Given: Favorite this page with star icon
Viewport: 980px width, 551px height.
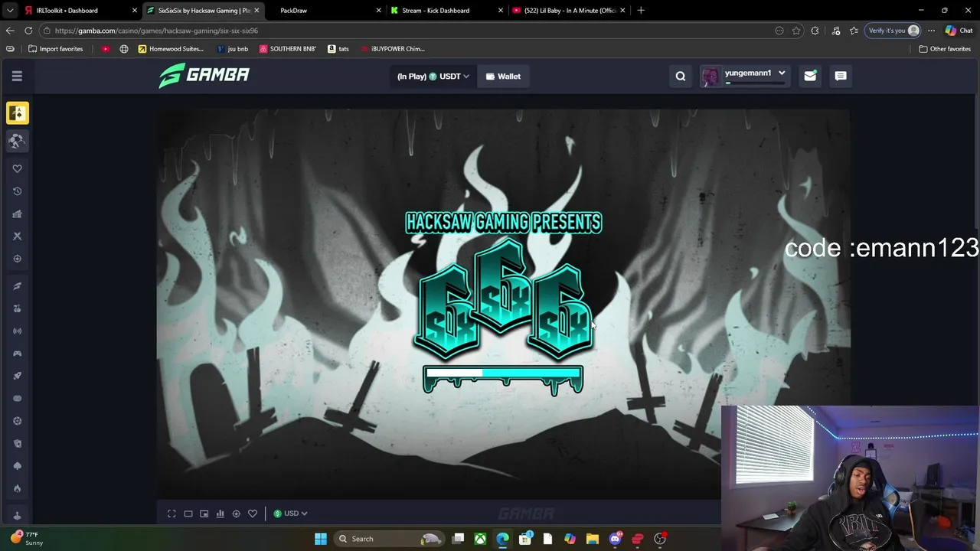Looking at the screenshot, I should 796,31.
